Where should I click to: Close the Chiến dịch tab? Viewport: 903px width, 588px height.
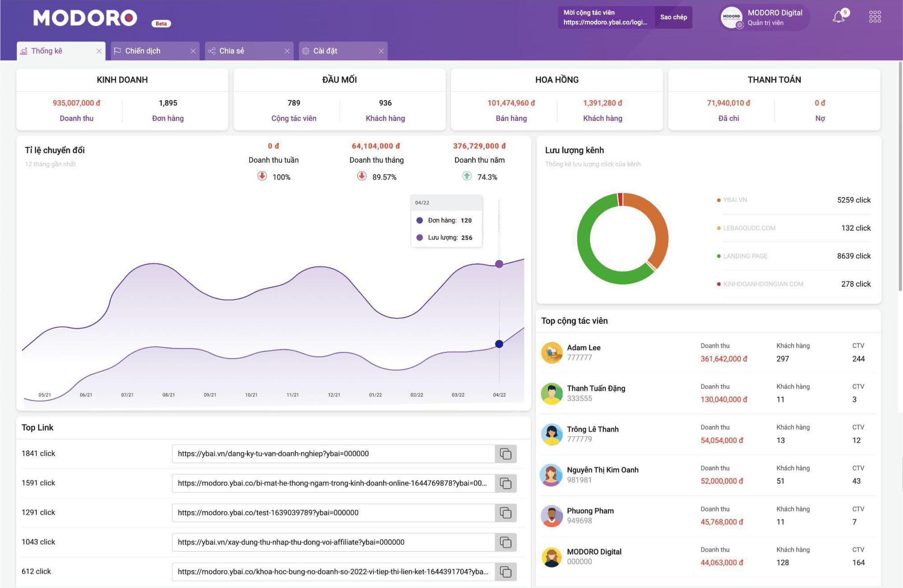[193, 51]
